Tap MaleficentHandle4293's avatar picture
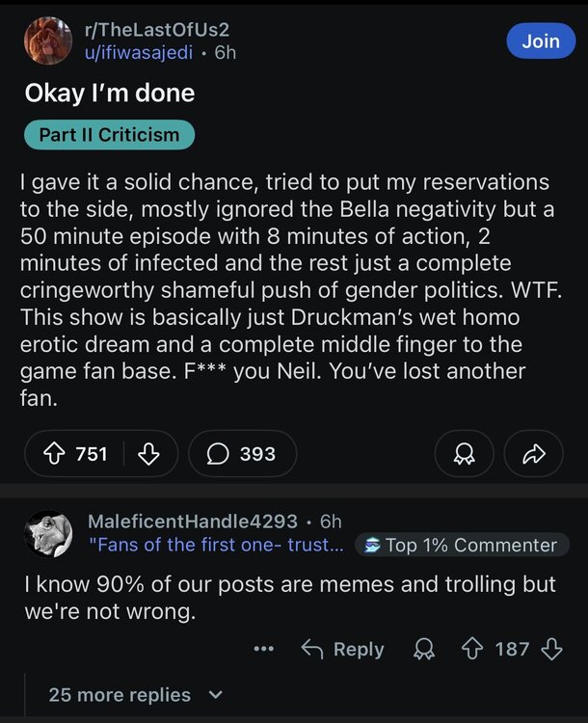588x723 pixels. [x=48, y=533]
